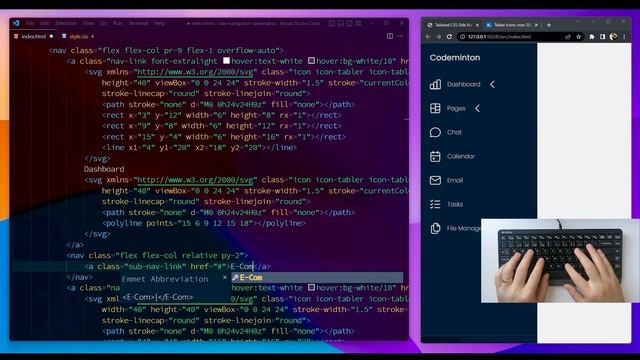The image size is (640, 360).
Task: Toggle panel layout icon in title bar
Action: (x=341, y=23)
